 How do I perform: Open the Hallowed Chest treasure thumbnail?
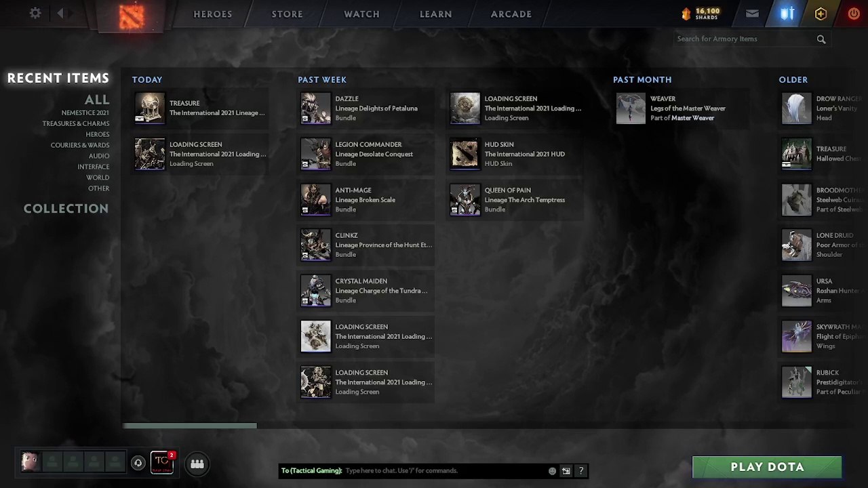tap(797, 154)
